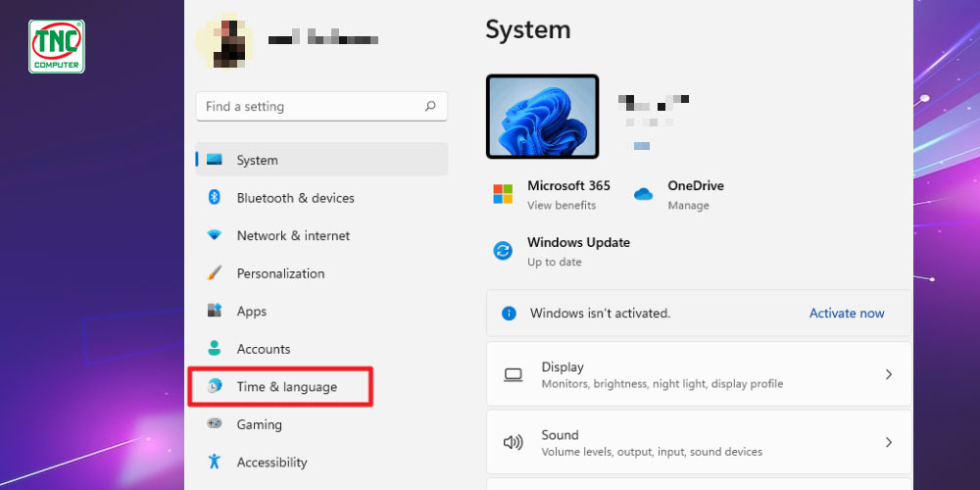Click the Bluetooth icon in sidebar
This screenshot has width=980, height=490.
click(x=215, y=198)
